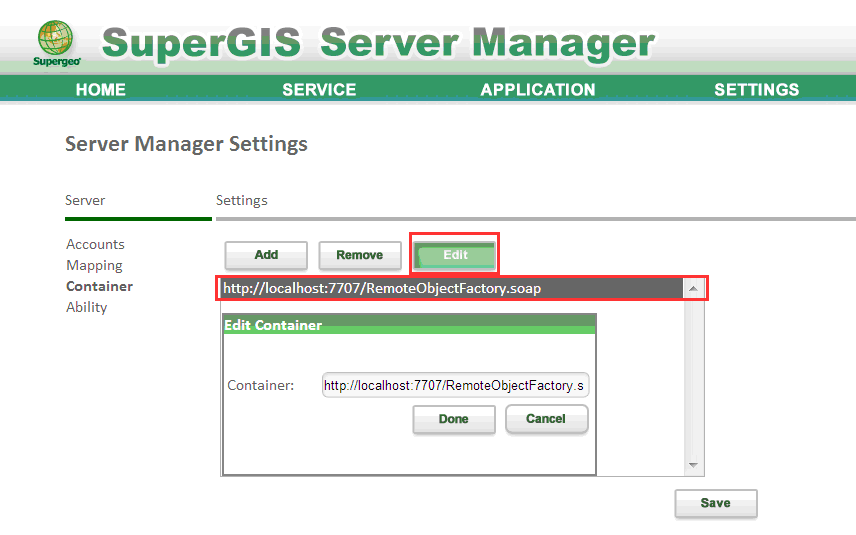856x535 pixels.
Task: Open the Mapping settings section
Action: (x=94, y=265)
